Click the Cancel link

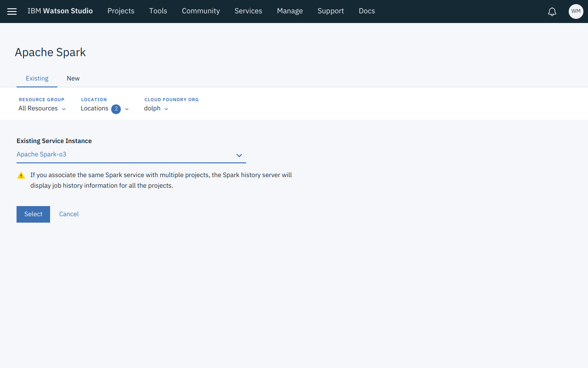(69, 214)
